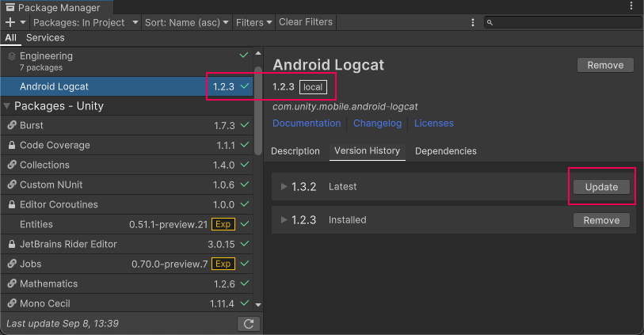Click Update button for version 1.3.2

[601, 187]
